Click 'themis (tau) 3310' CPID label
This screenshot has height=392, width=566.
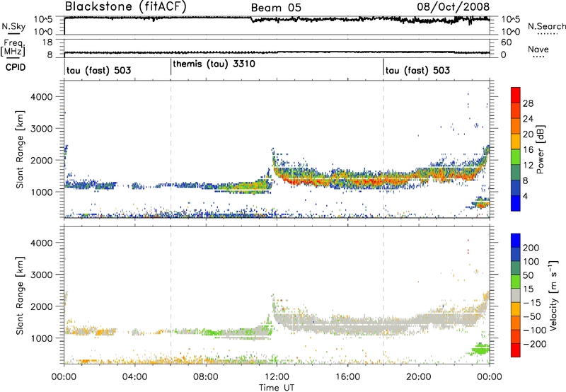[214, 64]
